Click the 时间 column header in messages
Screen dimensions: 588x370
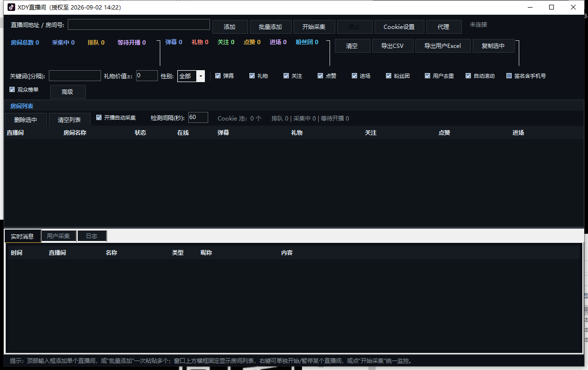pyautogui.click(x=17, y=253)
